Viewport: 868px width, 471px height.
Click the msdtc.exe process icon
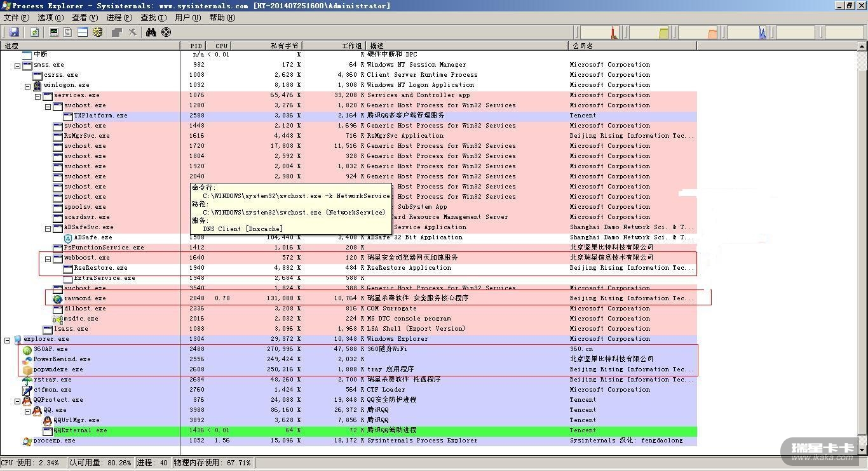tap(58, 319)
